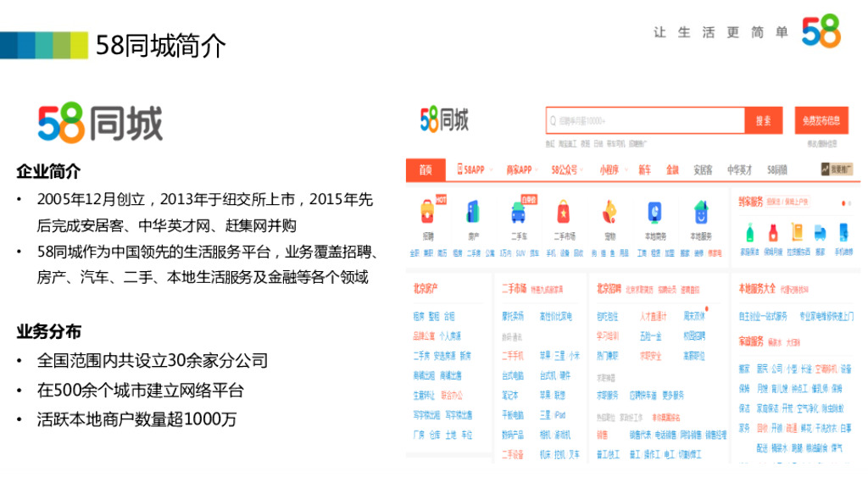This screenshot has height=488, width=868.
Task: Click the 家庭保洁 green bottle icon
Action: point(750,232)
